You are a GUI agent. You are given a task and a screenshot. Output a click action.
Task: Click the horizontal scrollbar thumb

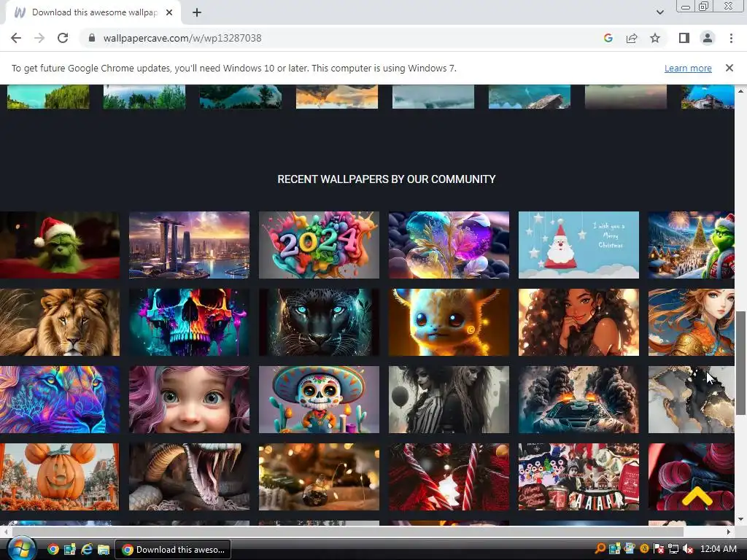(348, 532)
